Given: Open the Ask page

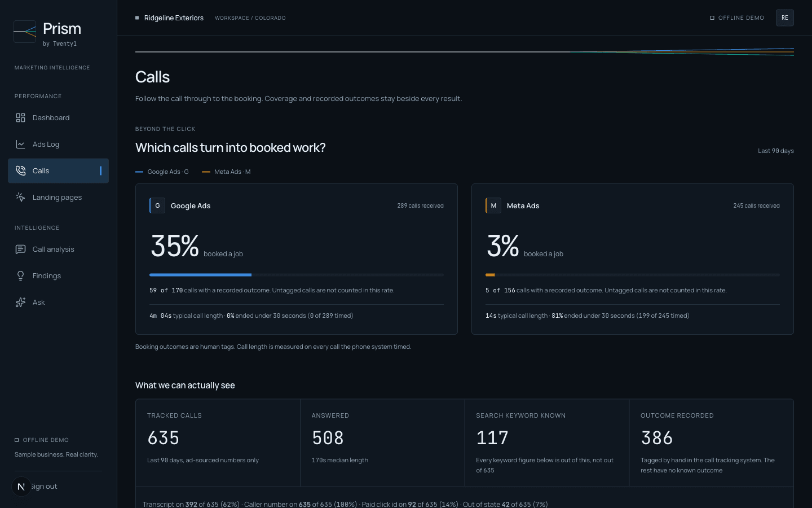Looking at the screenshot, I should click(x=58, y=302).
